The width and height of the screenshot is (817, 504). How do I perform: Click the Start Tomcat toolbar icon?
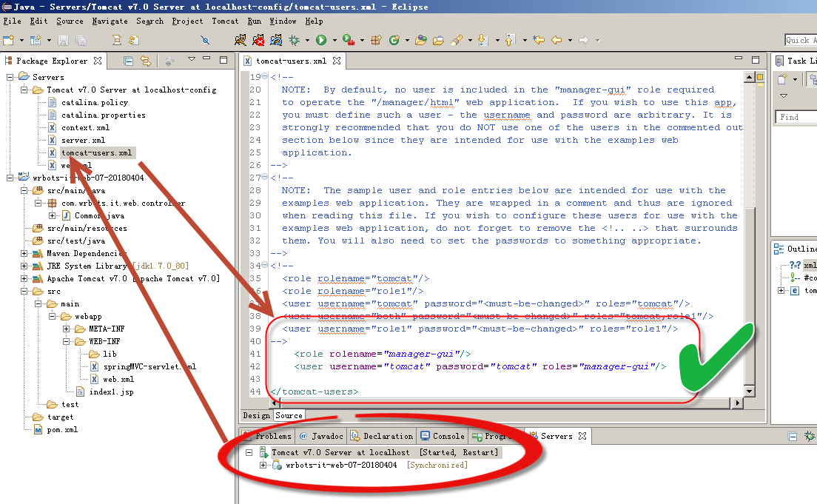(240, 40)
